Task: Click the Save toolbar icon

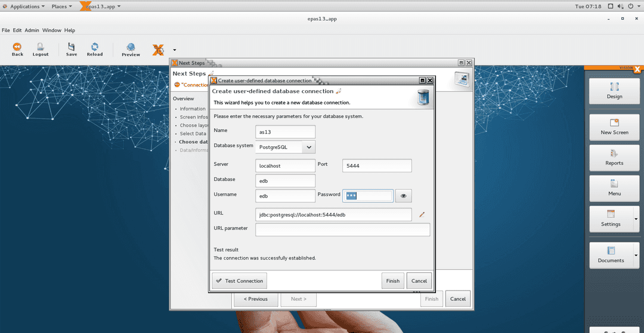Action: click(72, 49)
